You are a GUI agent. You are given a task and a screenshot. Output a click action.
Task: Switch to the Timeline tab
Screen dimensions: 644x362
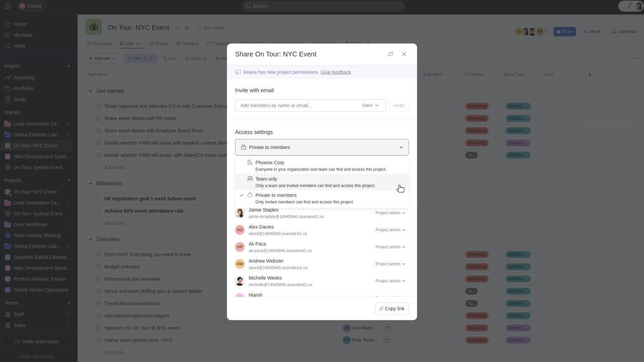coord(187,43)
